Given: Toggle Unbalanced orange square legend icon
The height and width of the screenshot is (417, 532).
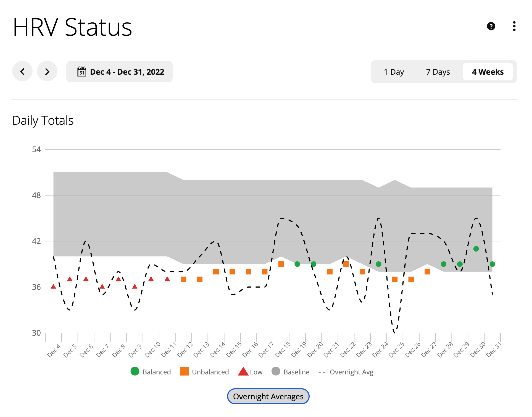Looking at the screenshot, I should click(184, 371).
